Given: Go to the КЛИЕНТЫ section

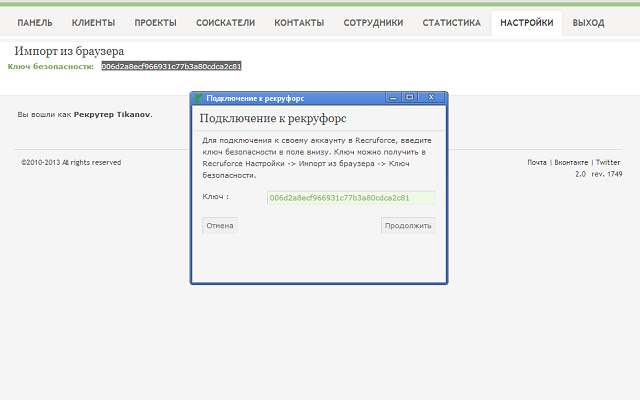Looking at the screenshot, I should (93, 23).
